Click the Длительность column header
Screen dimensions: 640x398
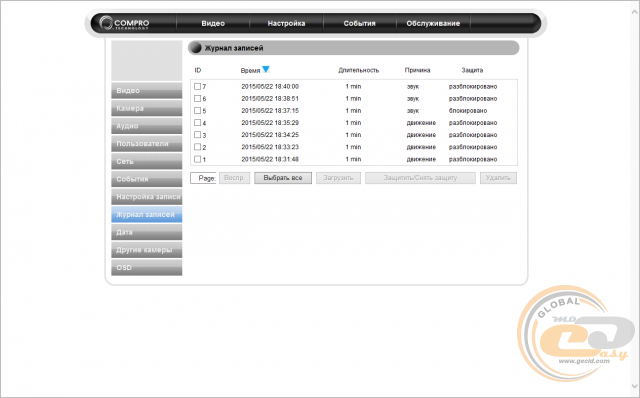(x=358, y=70)
